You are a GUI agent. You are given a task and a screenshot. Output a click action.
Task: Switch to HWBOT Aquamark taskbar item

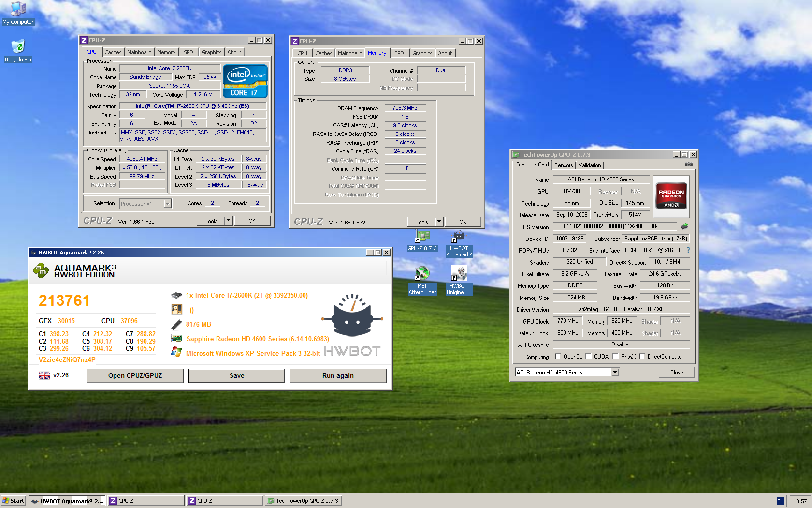[67, 501]
